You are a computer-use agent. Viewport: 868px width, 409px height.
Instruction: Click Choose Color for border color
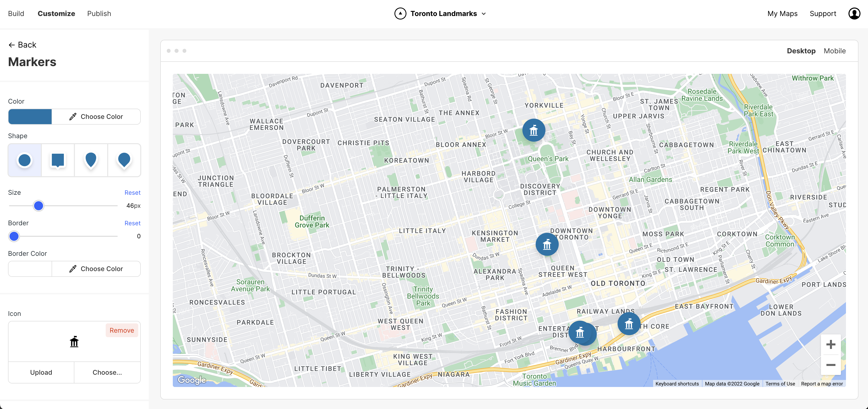point(96,269)
